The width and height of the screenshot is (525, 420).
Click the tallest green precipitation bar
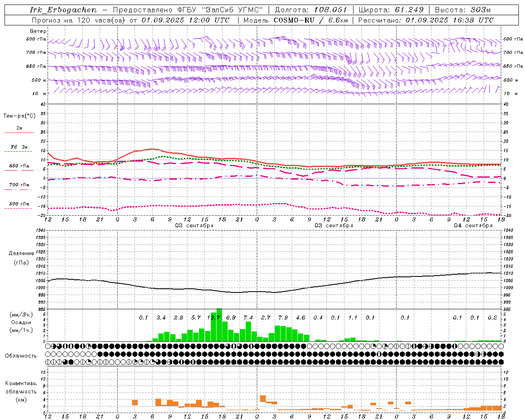point(219,325)
